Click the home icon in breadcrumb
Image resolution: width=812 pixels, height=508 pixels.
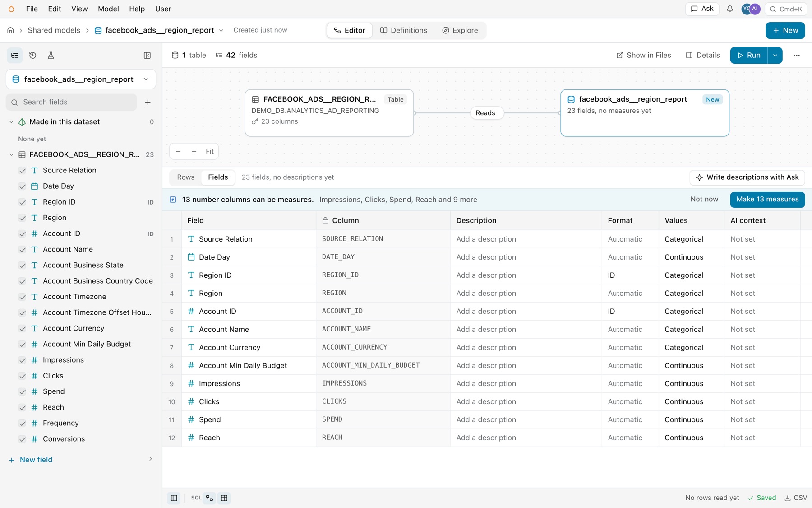[x=10, y=30]
